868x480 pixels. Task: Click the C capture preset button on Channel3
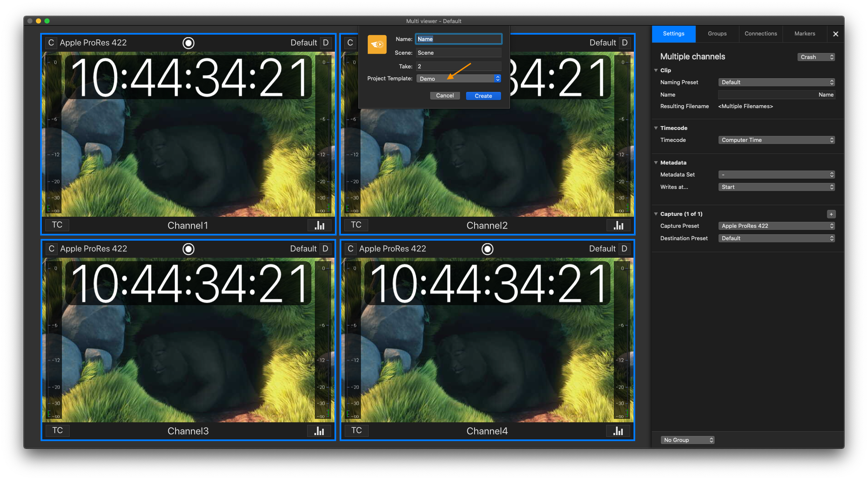(52, 249)
